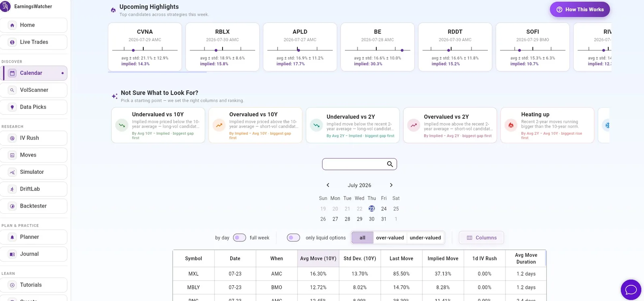Open Live Trades menu item
Viewport: 644px width, 301px height.
click(34, 42)
